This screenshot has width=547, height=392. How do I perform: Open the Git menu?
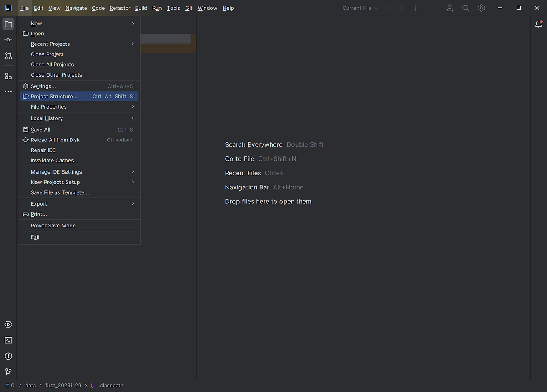point(189,8)
